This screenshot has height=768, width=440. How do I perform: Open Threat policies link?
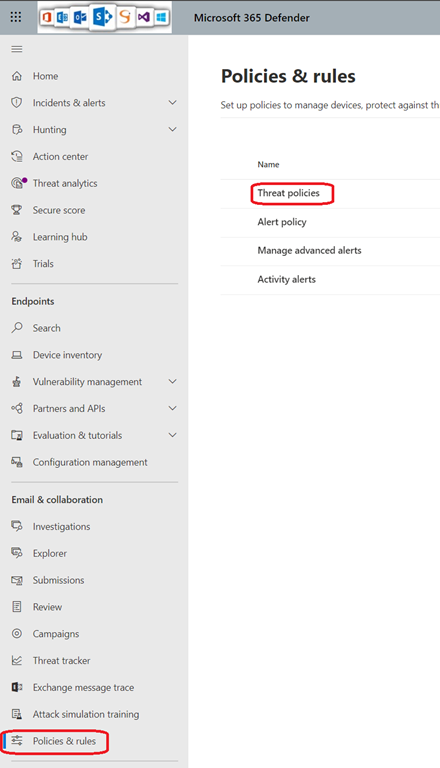pyautogui.click(x=289, y=193)
